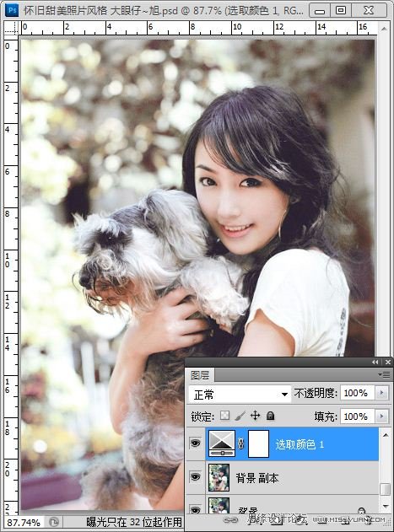This screenshot has height=532, width=394.
Task: Click the 填充: label
Action: click(x=326, y=416)
